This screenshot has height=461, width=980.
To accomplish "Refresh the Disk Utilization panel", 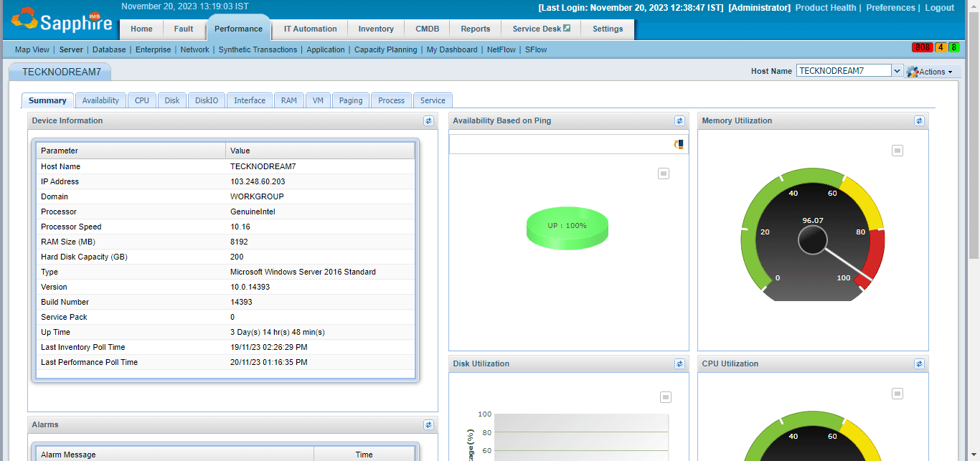I will point(679,364).
